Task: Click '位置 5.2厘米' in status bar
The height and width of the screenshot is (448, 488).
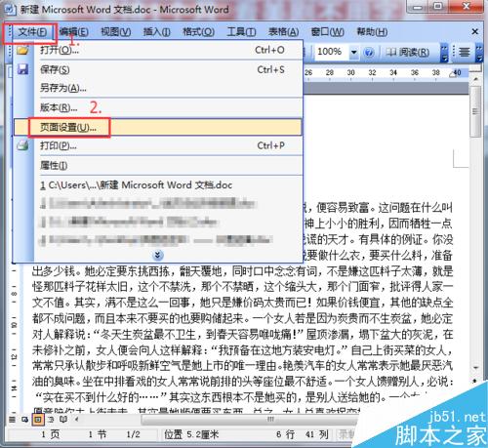Action: click(x=191, y=434)
